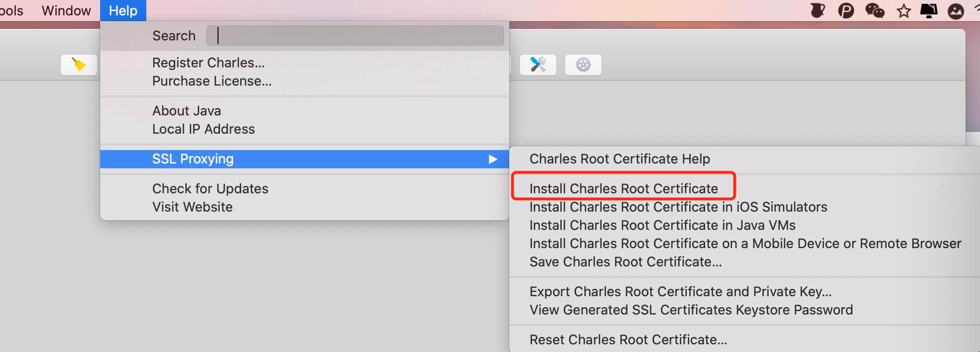Click the Help search field
The height and width of the screenshot is (352, 980).
[x=355, y=36]
